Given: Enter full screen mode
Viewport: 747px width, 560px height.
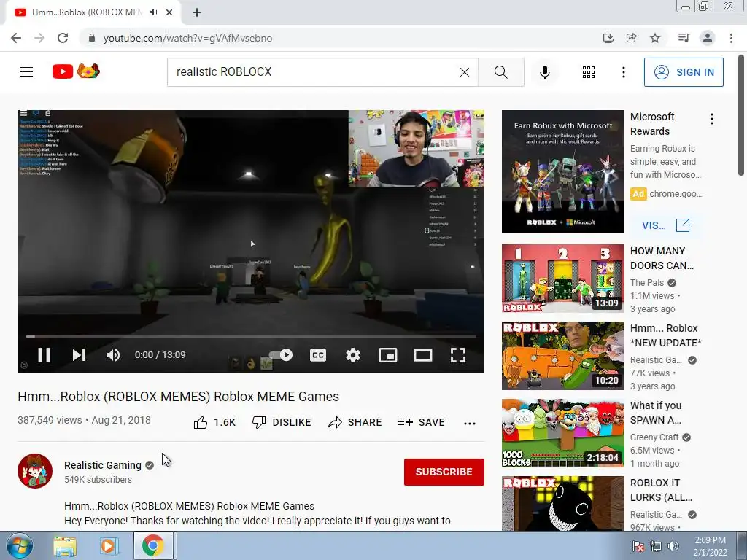Looking at the screenshot, I should click(458, 355).
